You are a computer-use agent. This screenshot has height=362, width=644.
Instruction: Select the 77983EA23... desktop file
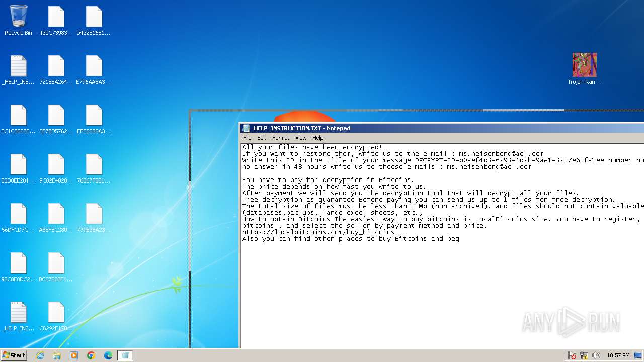click(94, 217)
